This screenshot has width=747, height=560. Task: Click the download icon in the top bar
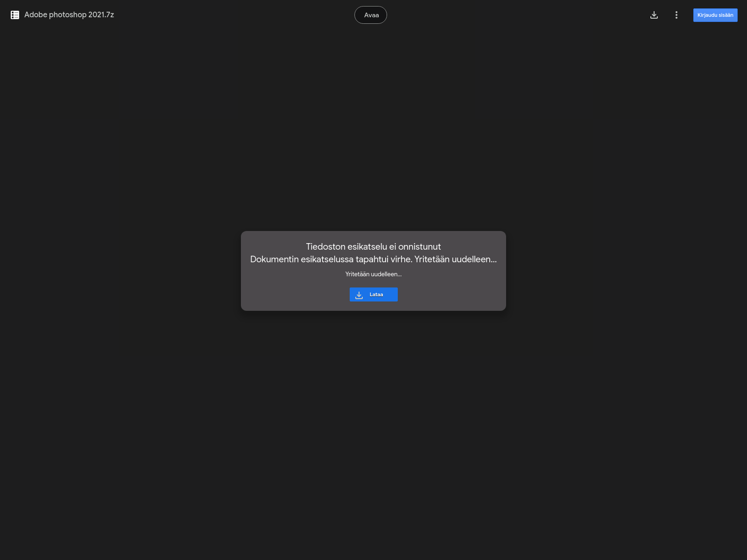654,15
